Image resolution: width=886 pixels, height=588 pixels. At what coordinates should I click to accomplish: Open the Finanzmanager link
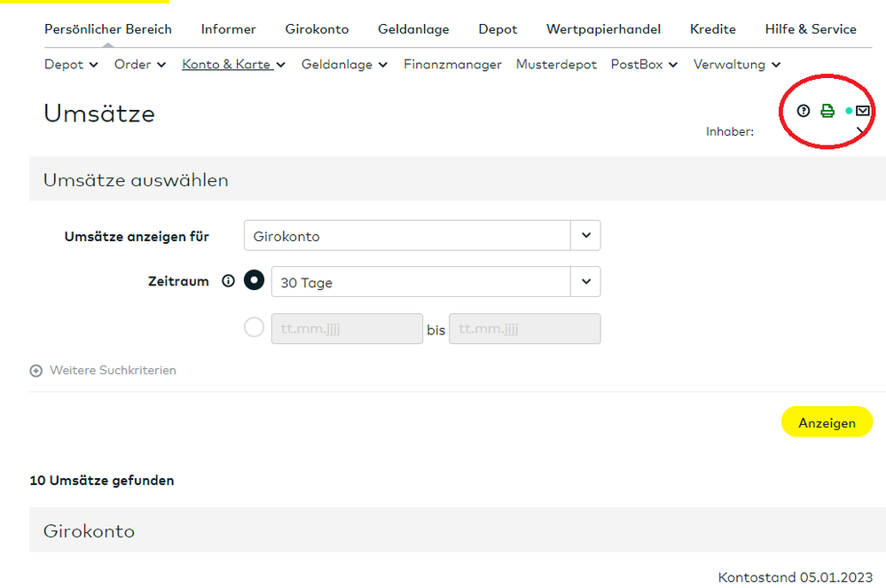pos(452,64)
